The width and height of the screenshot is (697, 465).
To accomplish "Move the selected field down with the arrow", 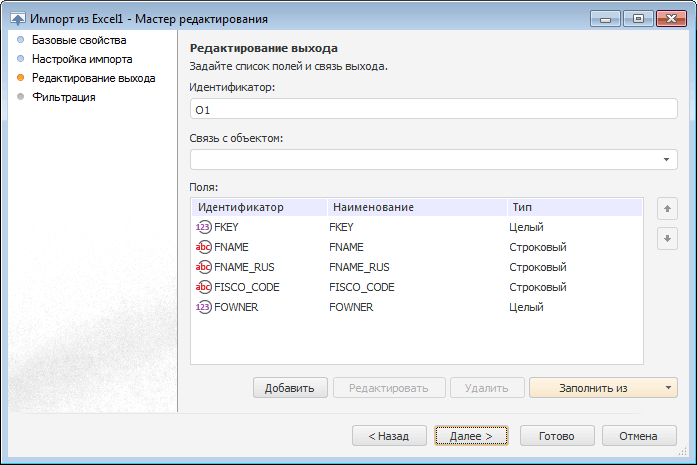I will (x=666, y=239).
